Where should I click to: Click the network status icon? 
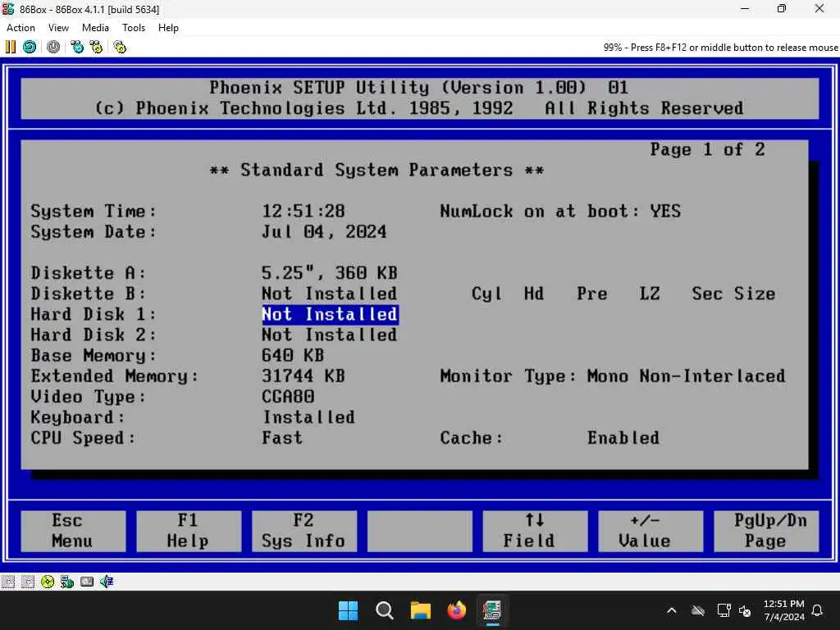[x=67, y=582]
